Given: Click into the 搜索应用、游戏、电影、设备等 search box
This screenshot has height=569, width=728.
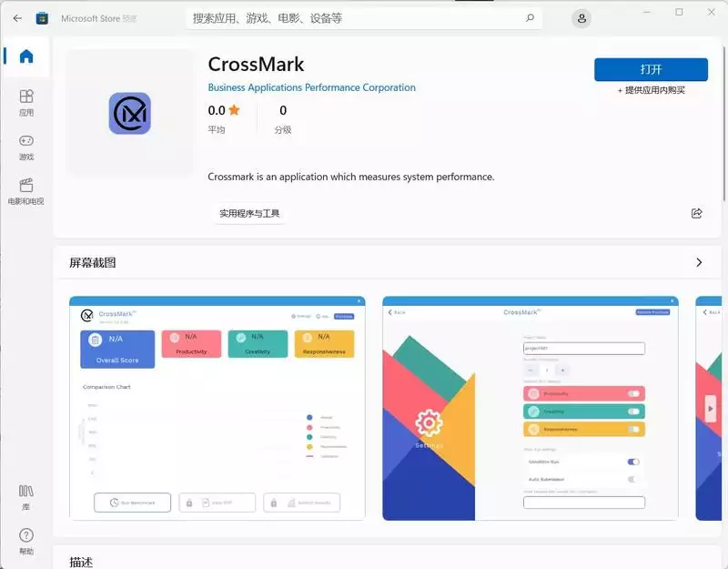Looking at the screenshot, I should (x=364, y=18).
